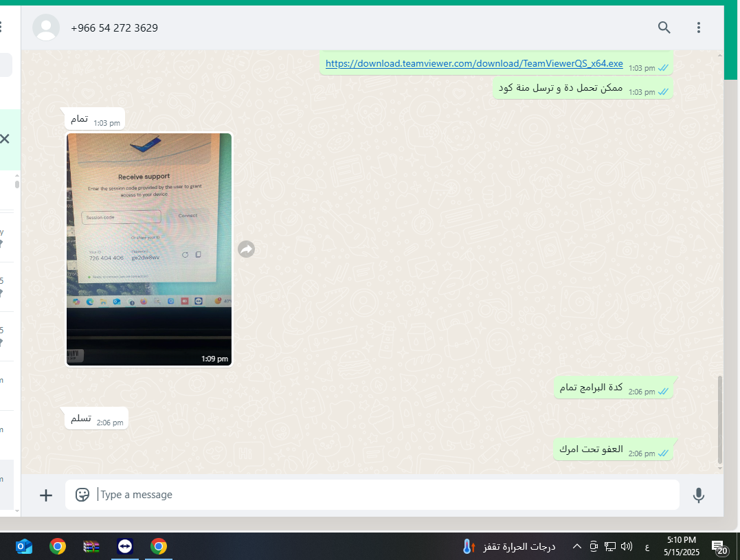Close the side panel with X icon
This screenshot has width=740, height=560.
point(5,139)
